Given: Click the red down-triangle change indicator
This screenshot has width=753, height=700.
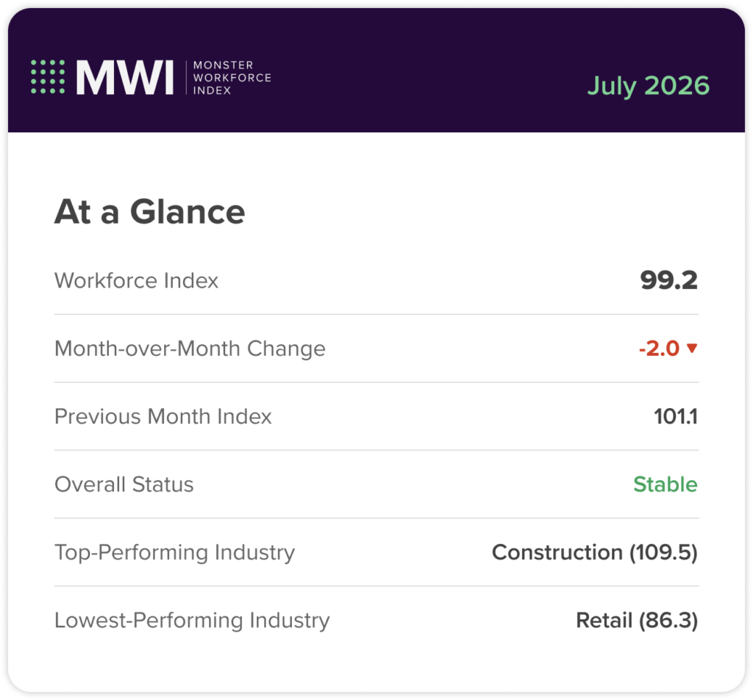Looking at the screenshot, I should click(692, 348).
